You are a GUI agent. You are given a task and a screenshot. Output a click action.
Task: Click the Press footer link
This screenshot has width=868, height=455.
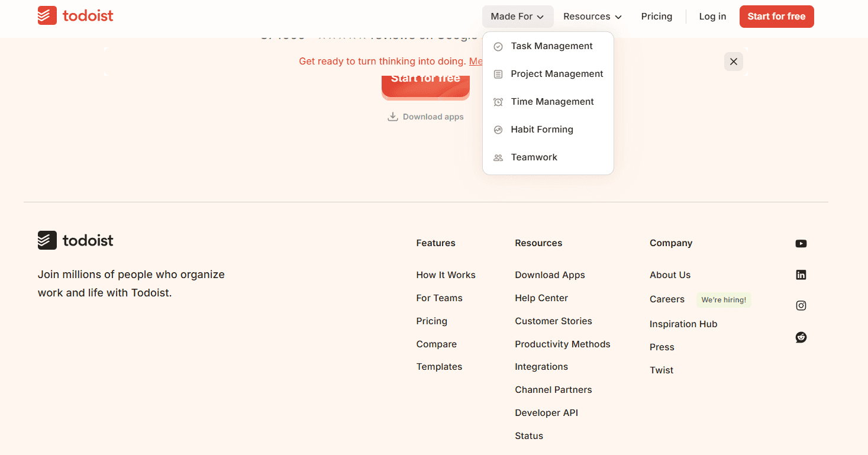click(x=662, y=347)
